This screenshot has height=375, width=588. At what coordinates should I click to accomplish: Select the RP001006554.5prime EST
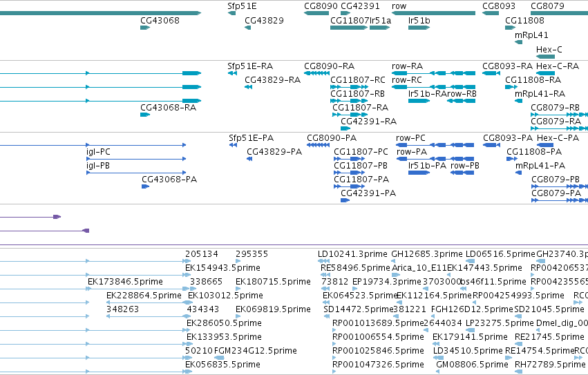pyautogui.click(x=334, y=343)
